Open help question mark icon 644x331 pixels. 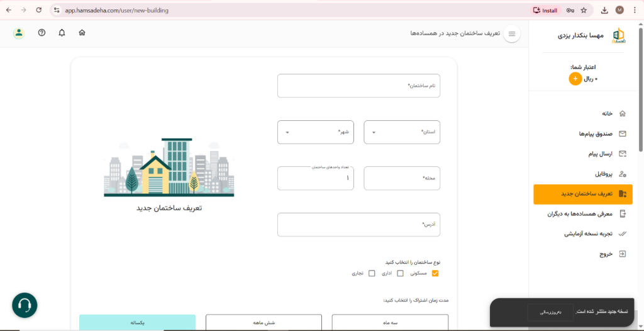[x=42, y=33]
